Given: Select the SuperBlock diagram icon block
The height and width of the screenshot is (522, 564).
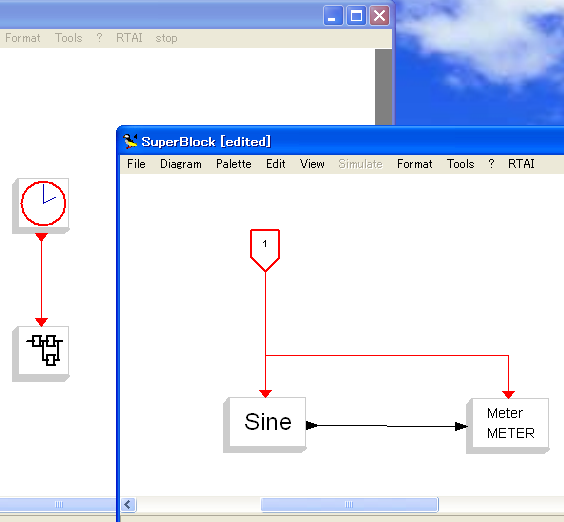Looking at the screenshot, I should point(41,354).
